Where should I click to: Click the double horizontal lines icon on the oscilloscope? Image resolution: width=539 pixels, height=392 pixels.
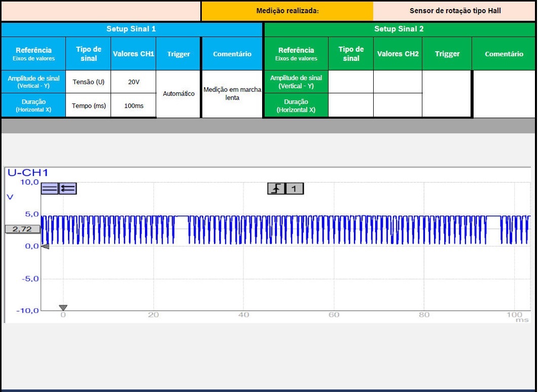pos(49,189)
